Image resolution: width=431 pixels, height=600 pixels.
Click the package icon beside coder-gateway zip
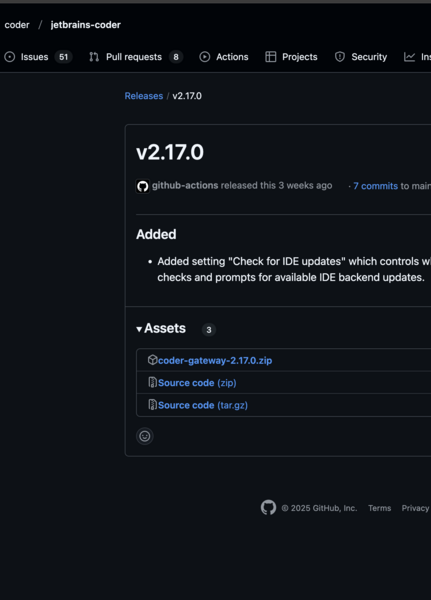(152, 360)
